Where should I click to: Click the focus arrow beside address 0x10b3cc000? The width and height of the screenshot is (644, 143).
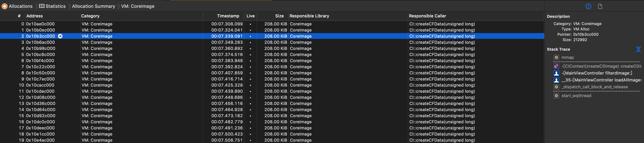coord(60,36)
